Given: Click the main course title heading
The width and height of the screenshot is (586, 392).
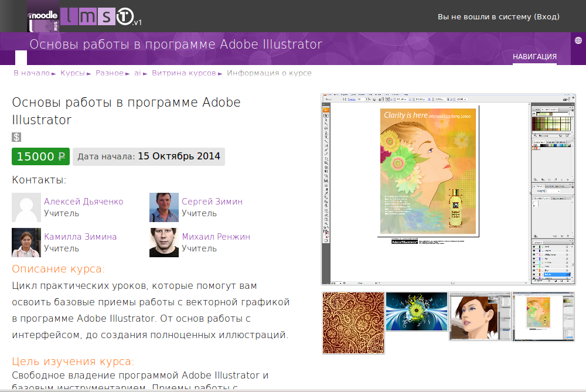Looking at the screenshot, I should (127, 111).
